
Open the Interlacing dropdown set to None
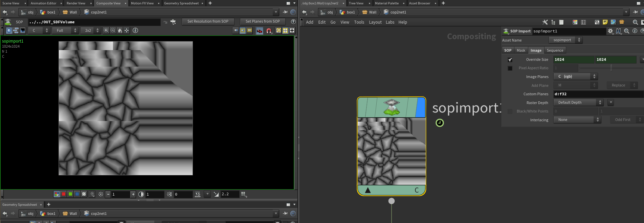[x=577, y=120]
